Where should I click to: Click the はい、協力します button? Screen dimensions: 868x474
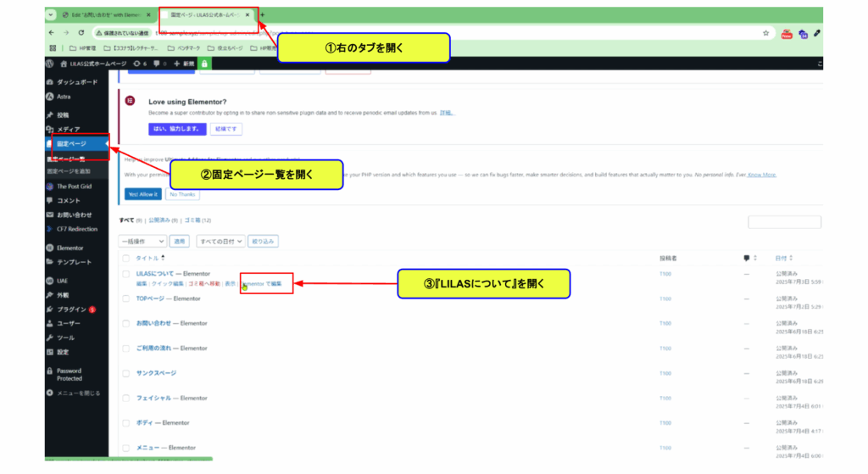[x=177, y=129]
